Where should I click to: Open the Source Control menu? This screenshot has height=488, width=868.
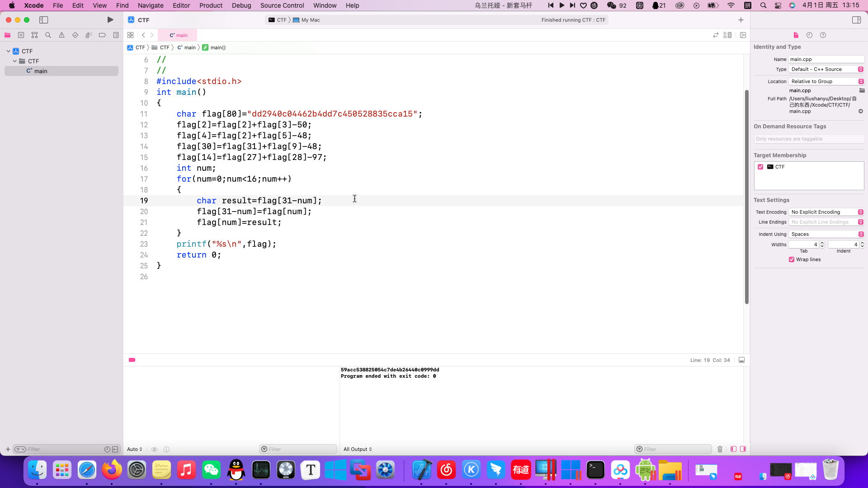tap(282, 5)
